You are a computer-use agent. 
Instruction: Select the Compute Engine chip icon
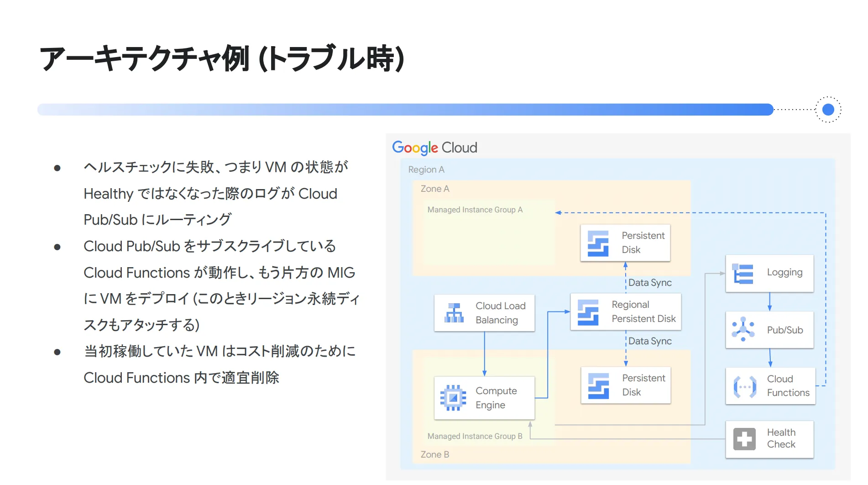[x=453, y=398]
